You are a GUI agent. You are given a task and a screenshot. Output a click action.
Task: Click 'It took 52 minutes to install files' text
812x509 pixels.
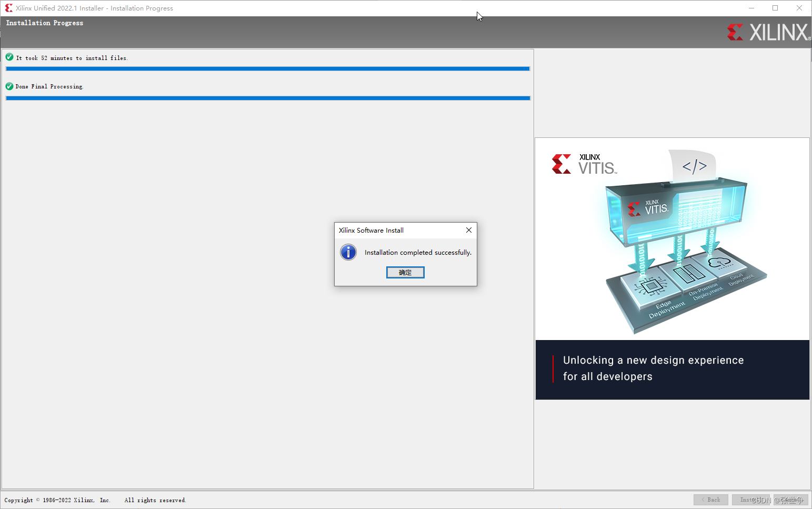click(72, 58)
